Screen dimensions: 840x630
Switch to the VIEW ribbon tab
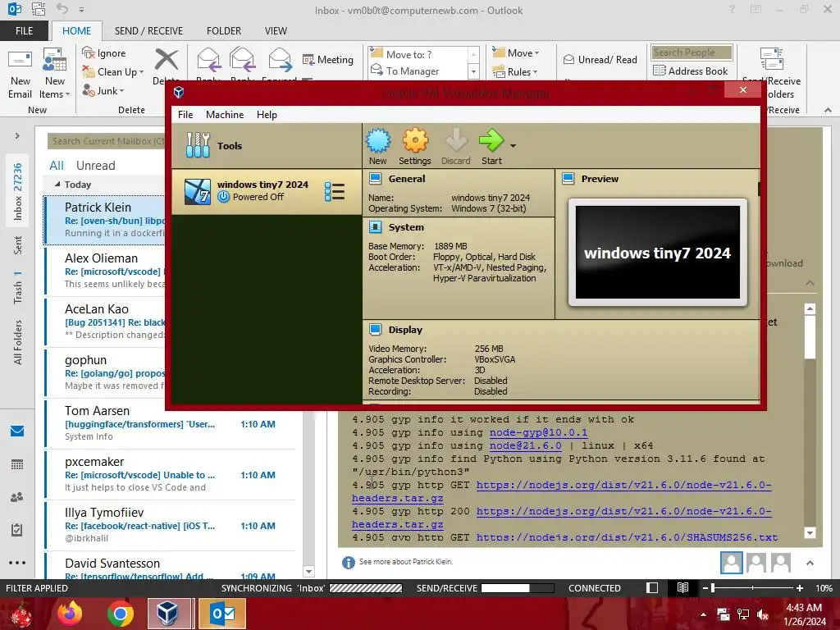coord(276,31)
